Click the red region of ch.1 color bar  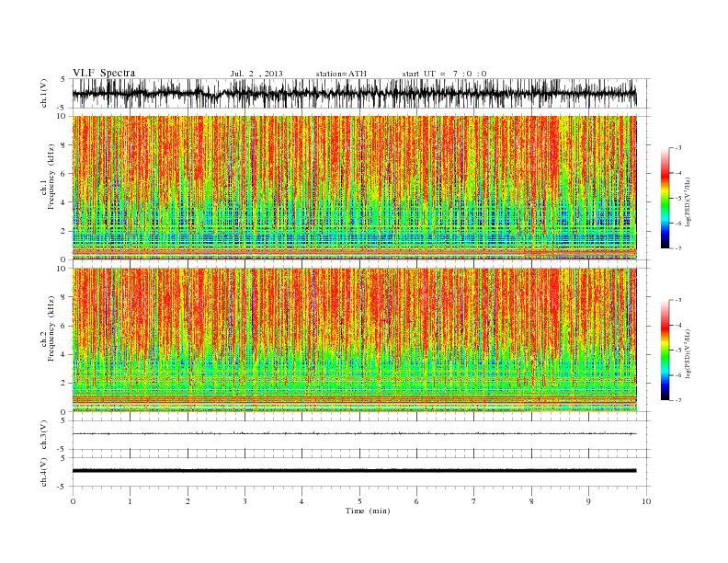coord(665,176)
